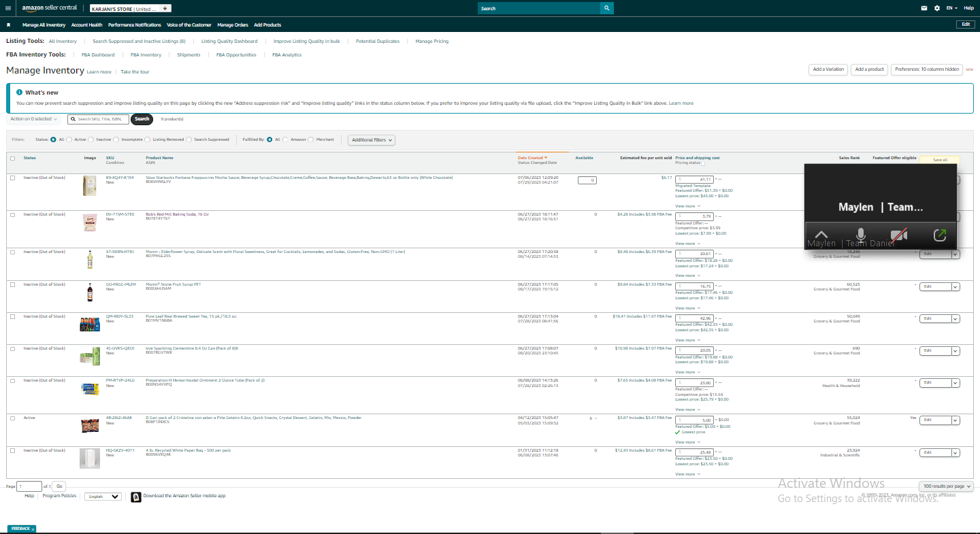Expand the meeting overlay using up chevron

821,235
